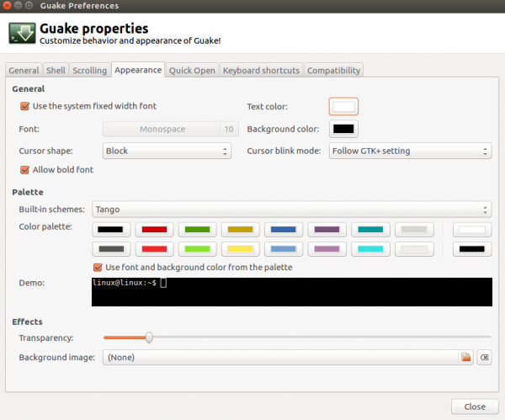Select the Appearance tab
This screenshot has height=420, width=505.
click(x=138, y=70)
